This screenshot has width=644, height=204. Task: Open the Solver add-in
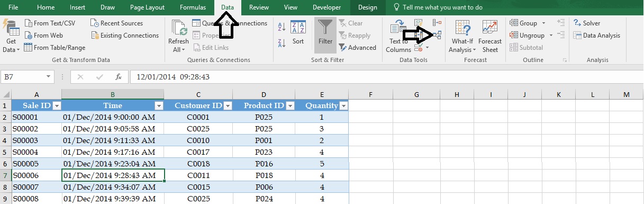[587, 23]
